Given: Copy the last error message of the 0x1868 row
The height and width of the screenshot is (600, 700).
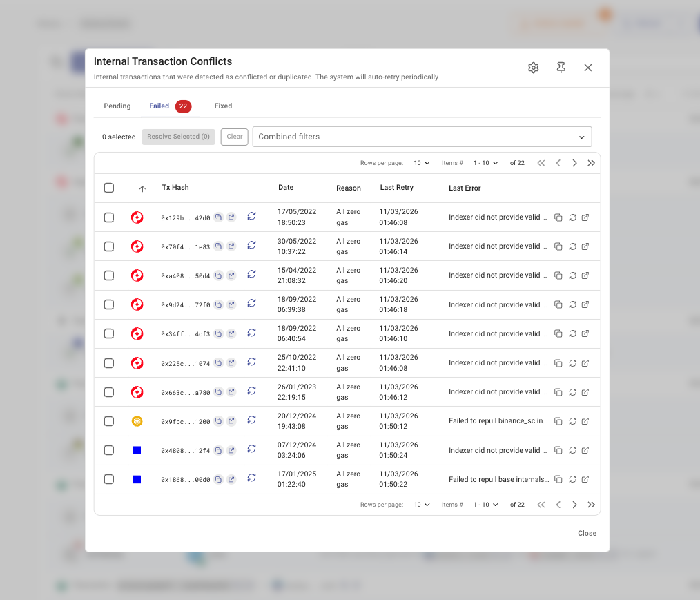Looking at the screenshot, I should tap(558, 479).
